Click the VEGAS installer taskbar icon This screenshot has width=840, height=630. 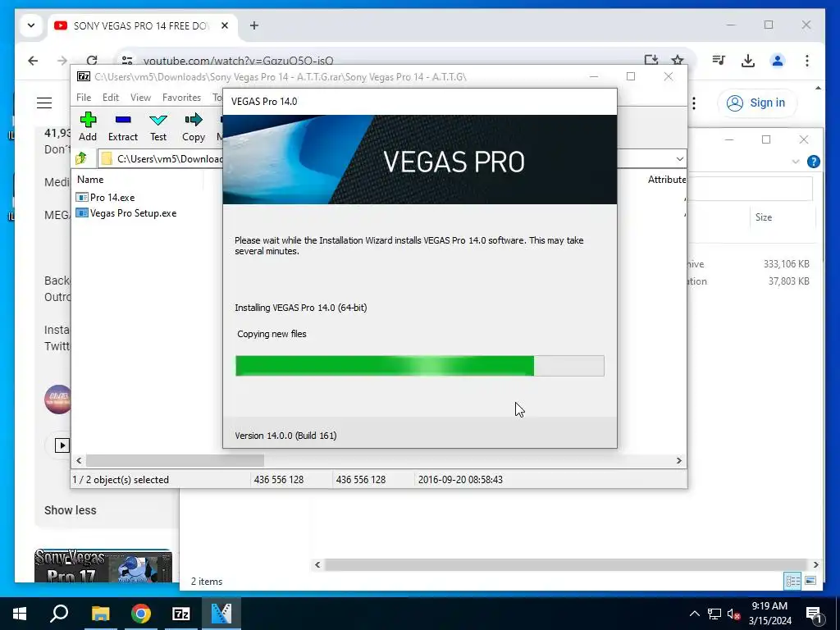(221, 614)
